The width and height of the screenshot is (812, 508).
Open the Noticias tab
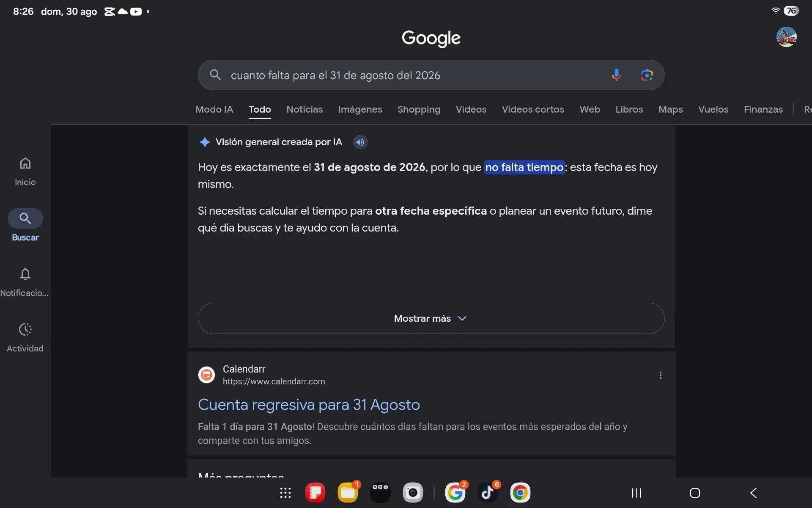pos(304,109)
